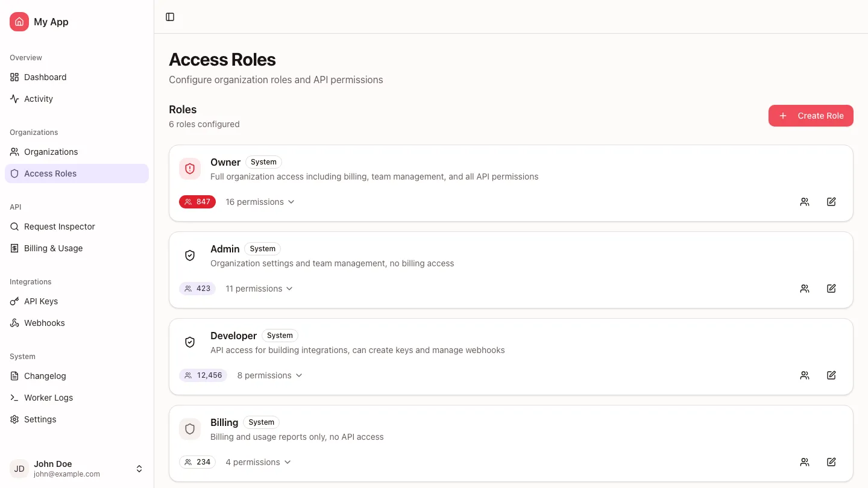Image resolution: width=868 pixels, height=488 pixels.
Task: Expand the Billing role's 4 permissions list
Action: 258,462
